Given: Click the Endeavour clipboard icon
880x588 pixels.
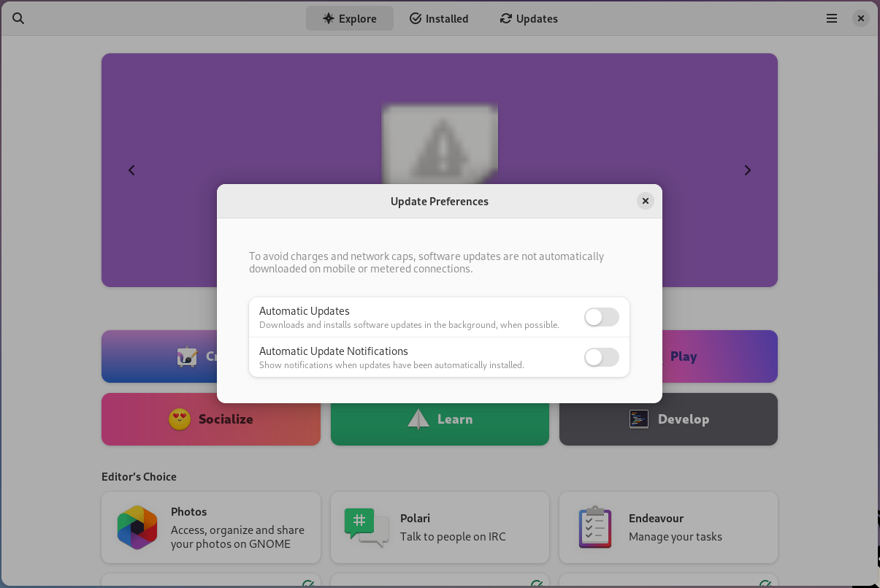Looking at the screenshot, I should pyautogui.click(x=594, y=527).
